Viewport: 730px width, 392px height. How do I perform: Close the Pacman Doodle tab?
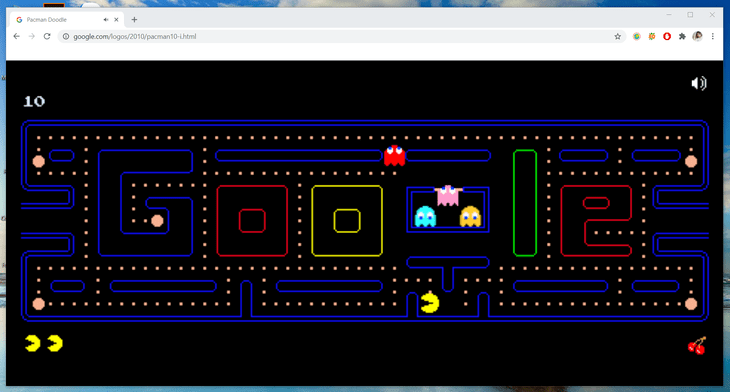116,20
